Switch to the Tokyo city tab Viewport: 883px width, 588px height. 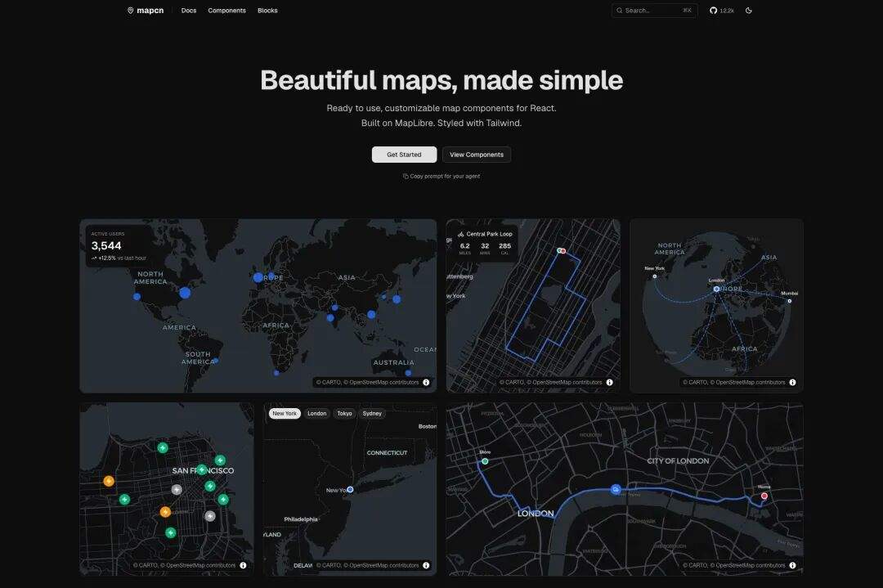coord(345,414)
